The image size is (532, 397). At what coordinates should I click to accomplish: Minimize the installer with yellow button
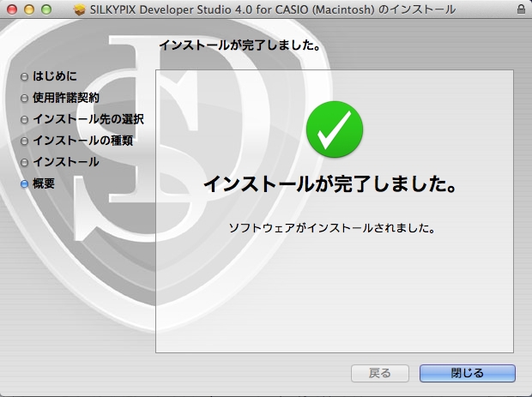click(x=29, y=9)
